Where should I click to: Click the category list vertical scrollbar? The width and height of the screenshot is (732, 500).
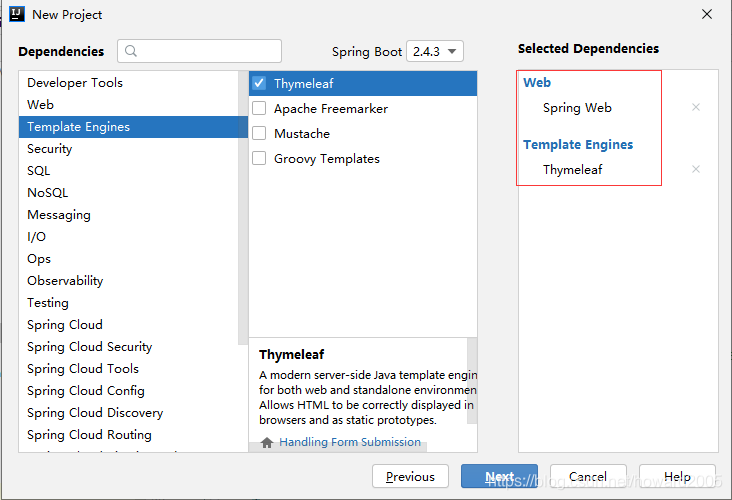243,208
